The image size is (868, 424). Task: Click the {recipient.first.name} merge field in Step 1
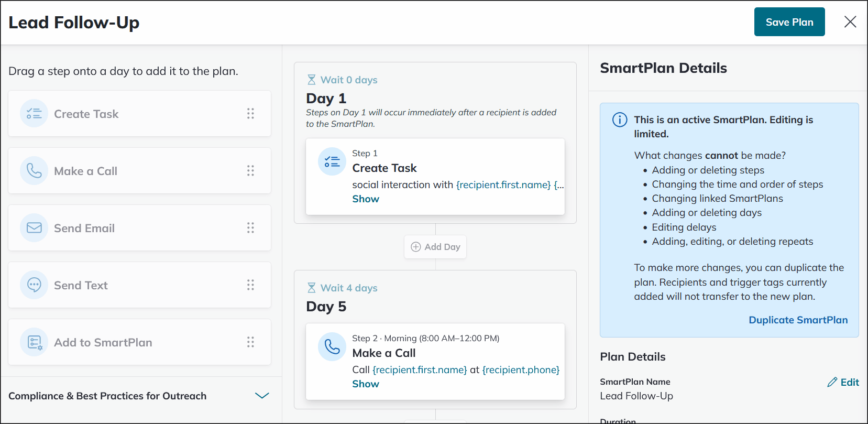[x=503, y=185]
